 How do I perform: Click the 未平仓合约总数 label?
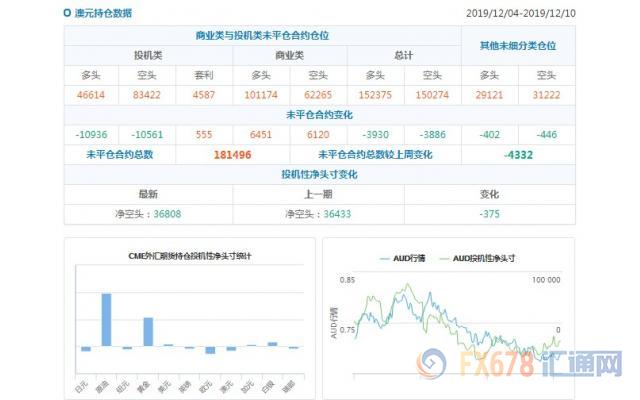(x=120, y=155)
